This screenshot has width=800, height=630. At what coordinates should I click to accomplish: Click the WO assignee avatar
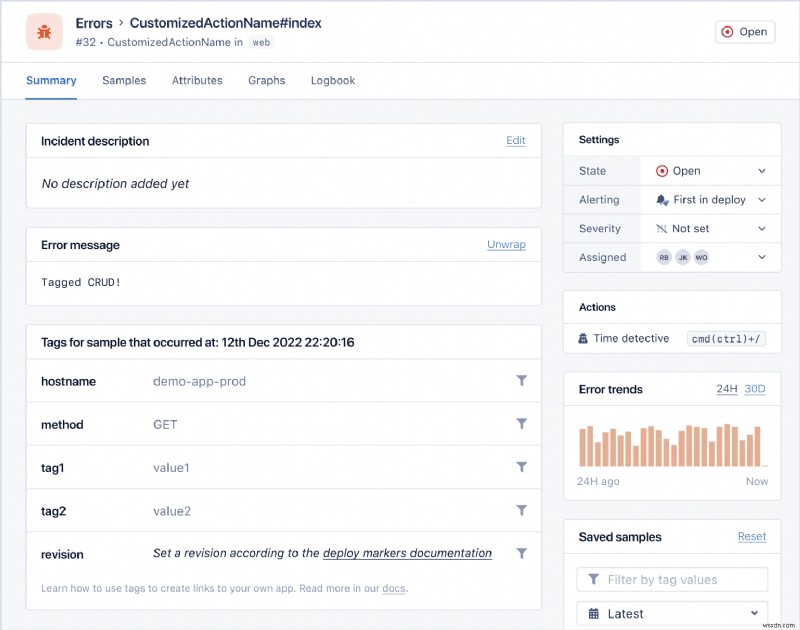pos(702,258)
